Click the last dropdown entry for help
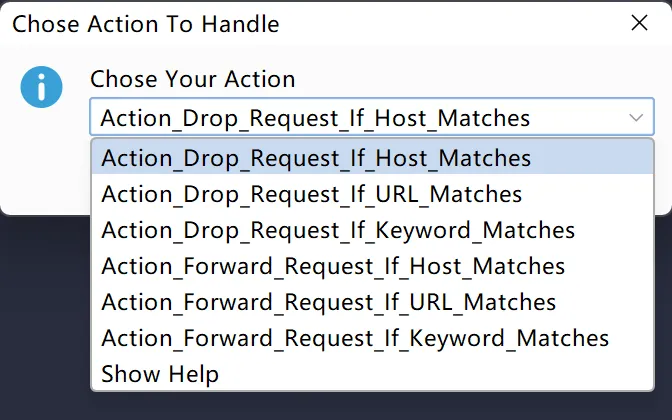 160,374
